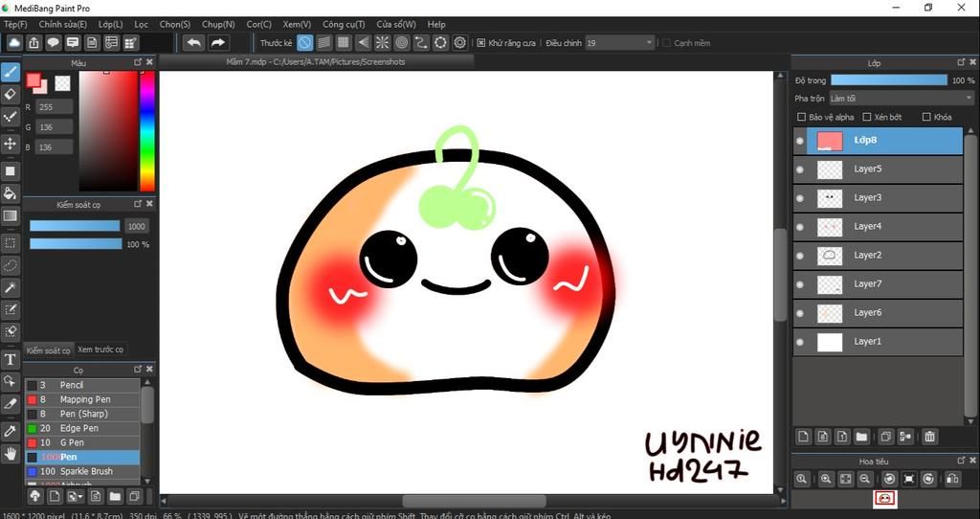The image size is (980, 519).
Task: Rotate view left in navigator
Action: [x=889, y=479]
